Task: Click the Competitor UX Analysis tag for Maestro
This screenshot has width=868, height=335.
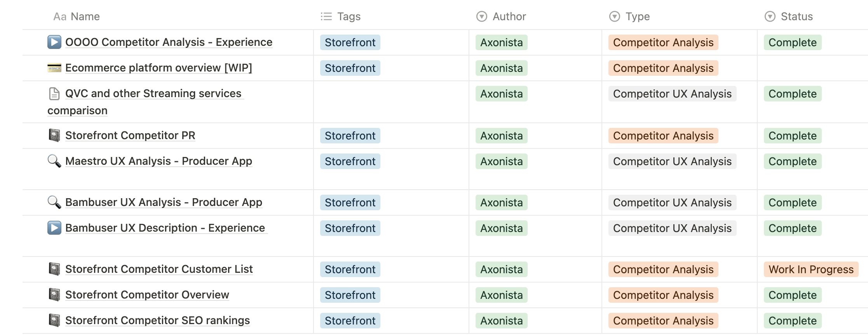Action: [672, 161]
